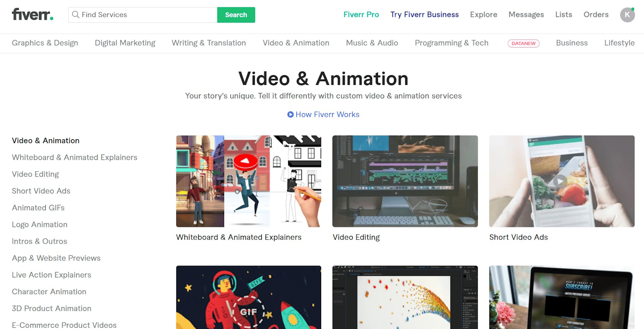This screenshot has height=329, width=644.
Task: Open App & Website Previews in sidebar
Action: point(56,258)
